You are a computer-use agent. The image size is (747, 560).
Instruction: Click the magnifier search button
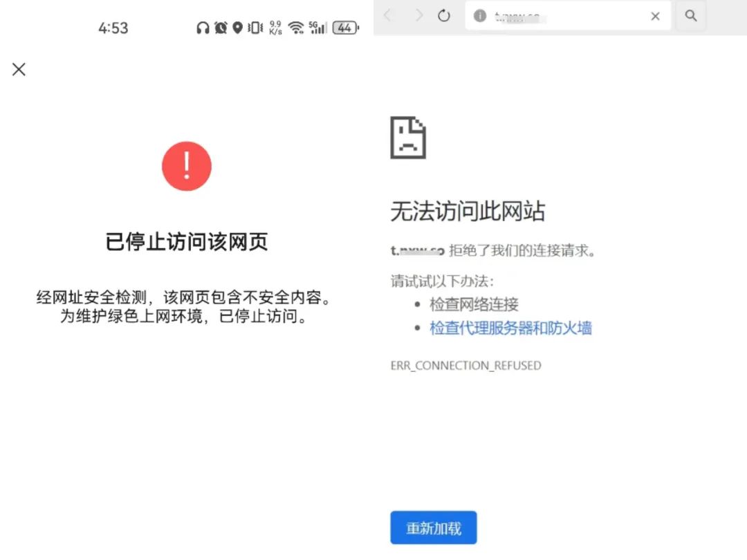690,16
